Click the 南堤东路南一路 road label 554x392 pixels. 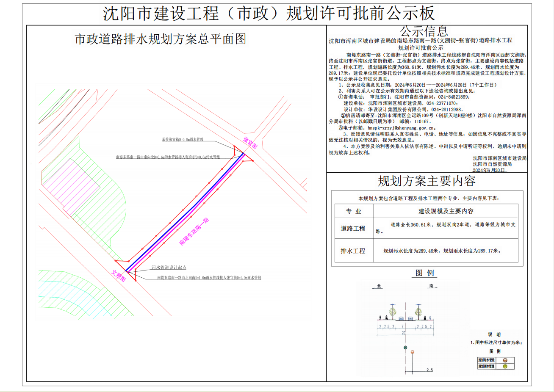click(x=194, y=232)
